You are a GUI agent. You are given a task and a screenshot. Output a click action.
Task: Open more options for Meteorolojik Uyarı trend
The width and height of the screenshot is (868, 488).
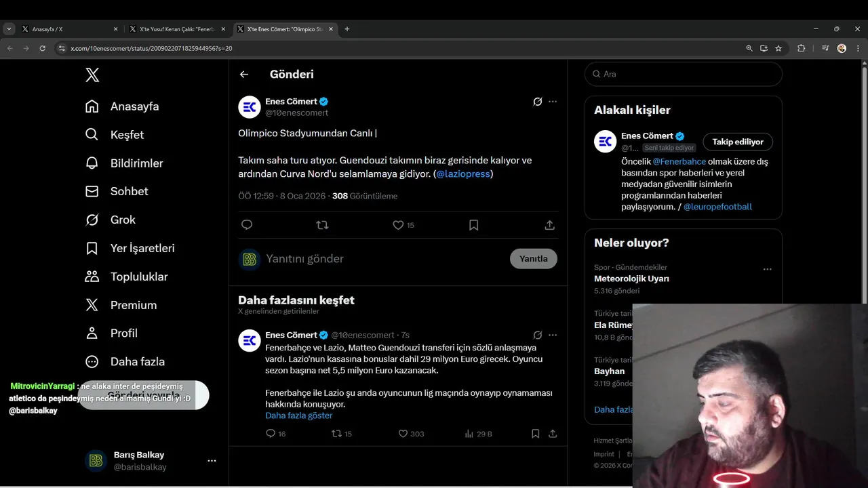tap(767, 269)
